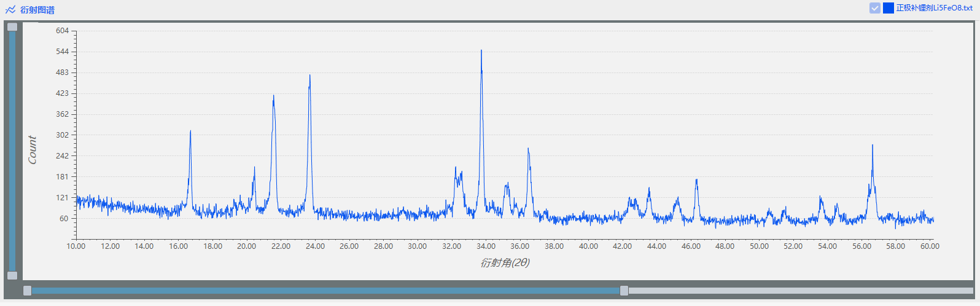The width and height of the screenshot is (980, 306).
Task: Click the 604 tick label on y-axis
Action: tap(62, 31)
